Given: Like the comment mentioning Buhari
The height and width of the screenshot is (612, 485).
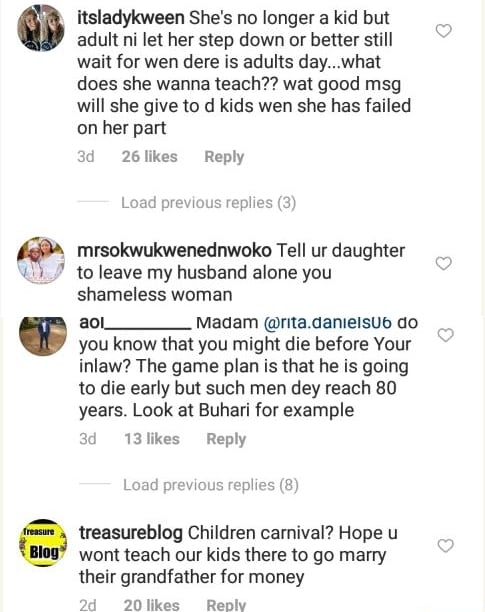Looking at the screenshot, I should coord(445,335).
